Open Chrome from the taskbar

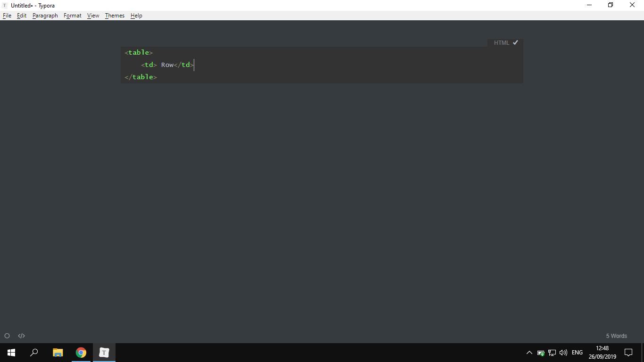(80, 352)
